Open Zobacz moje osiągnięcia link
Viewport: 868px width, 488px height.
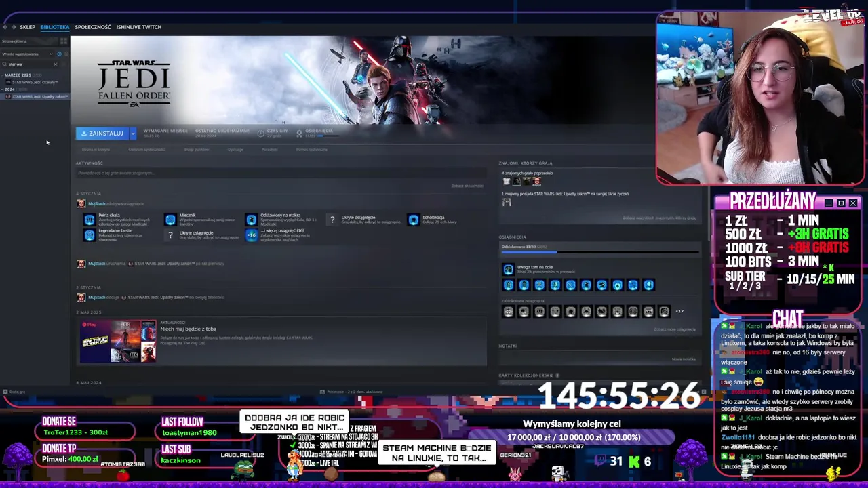click(675, 330)
